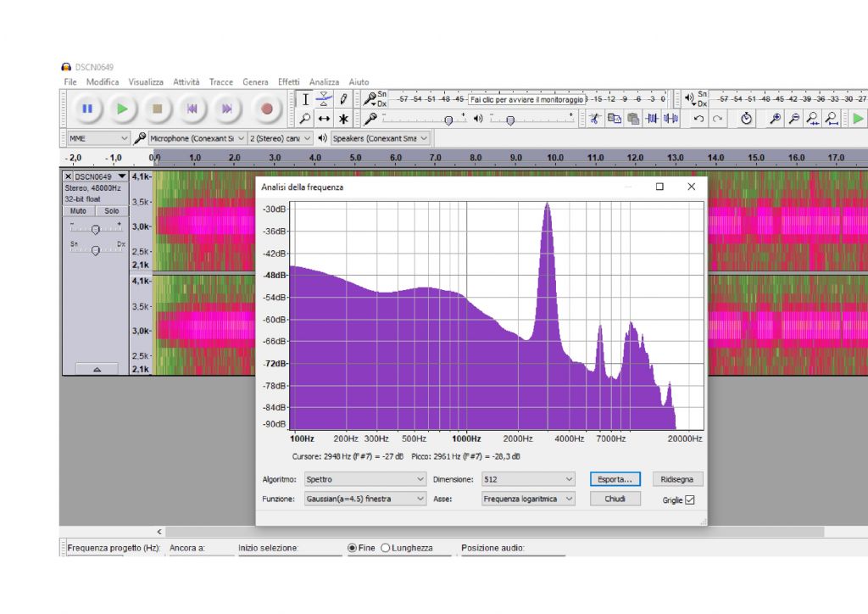The height and width of the screenshot is (614, 868).
Task: Skip to end of track
Action: coord(227,109)
